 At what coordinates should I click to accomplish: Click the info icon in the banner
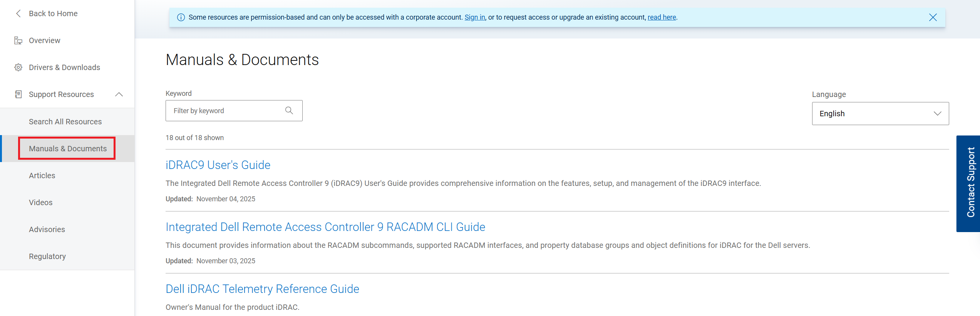[181, 17]
